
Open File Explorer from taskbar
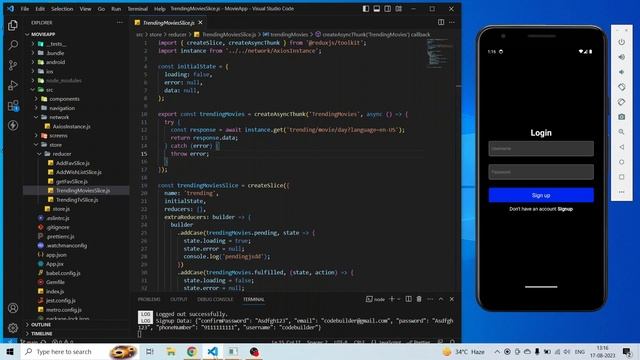coord(171,351)
